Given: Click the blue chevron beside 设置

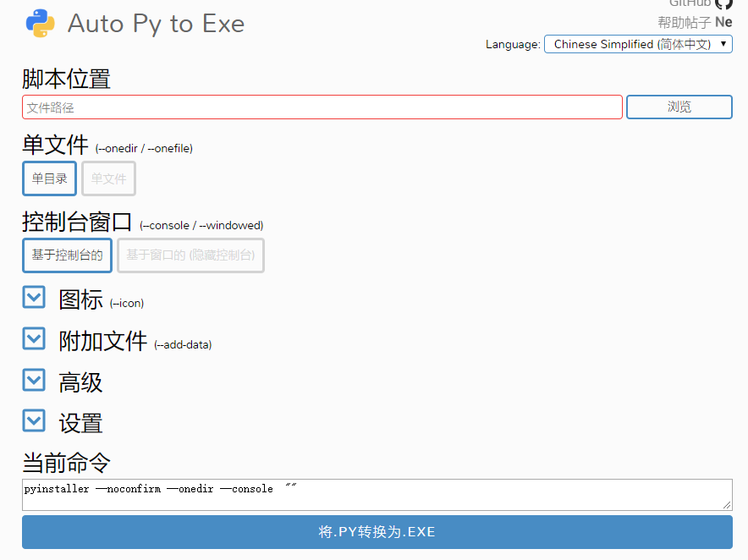Looking at the screenshot, I should click(33, 420).
